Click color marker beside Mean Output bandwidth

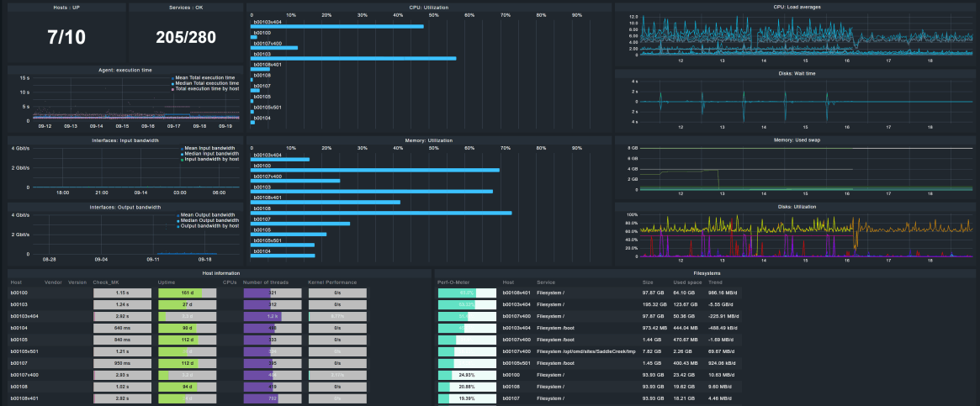pyautogui.click(x=179, y=215)
